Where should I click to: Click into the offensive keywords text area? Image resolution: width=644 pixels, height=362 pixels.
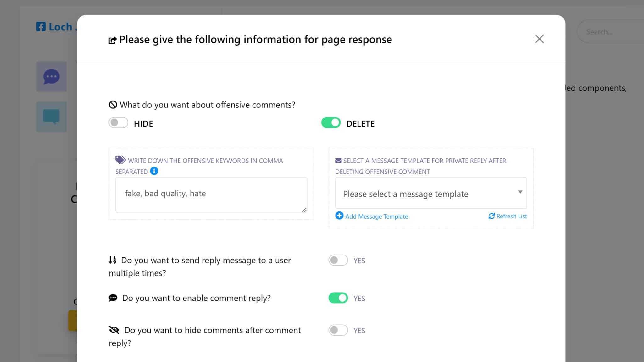coord(211,195)
